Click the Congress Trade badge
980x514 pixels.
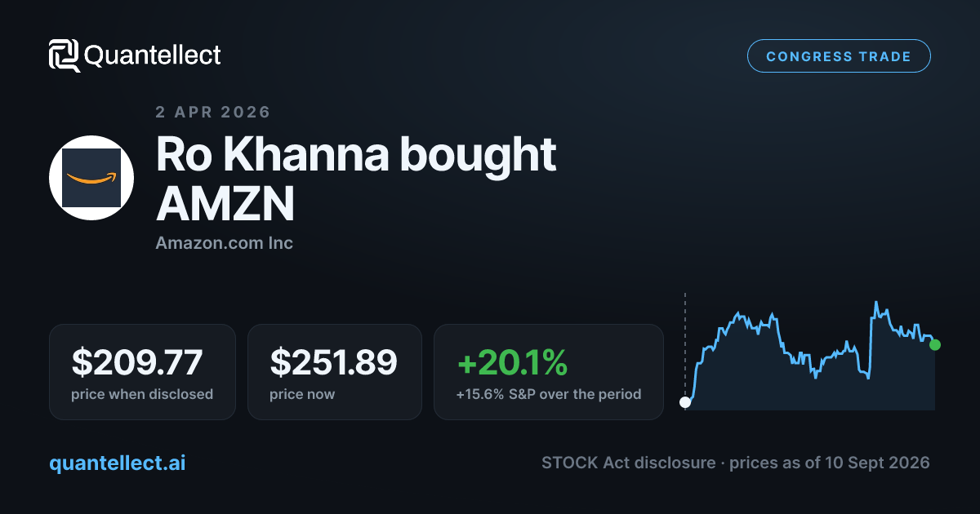[x=839, y=56]
